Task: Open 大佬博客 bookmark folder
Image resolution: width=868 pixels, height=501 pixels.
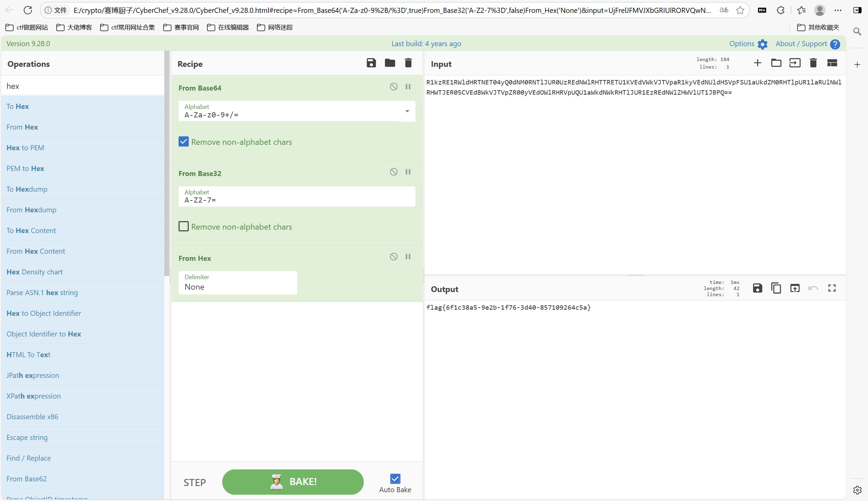Action: point(74,27)
